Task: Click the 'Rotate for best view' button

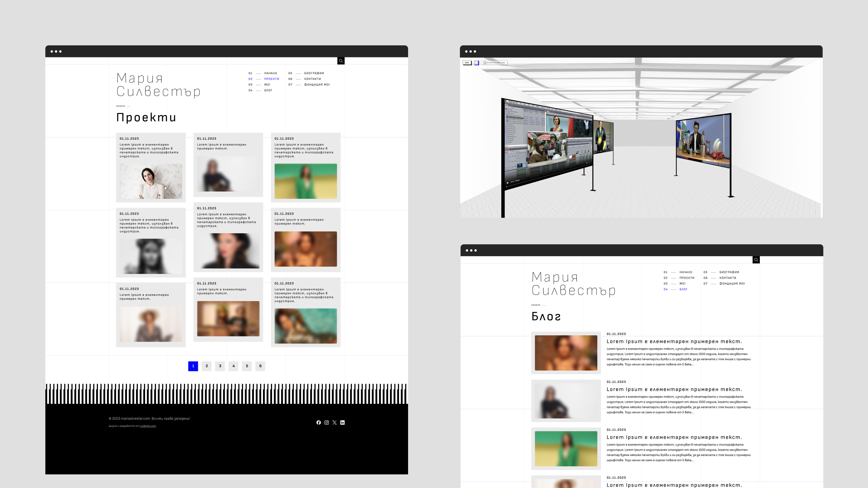Action: (494, 63)
